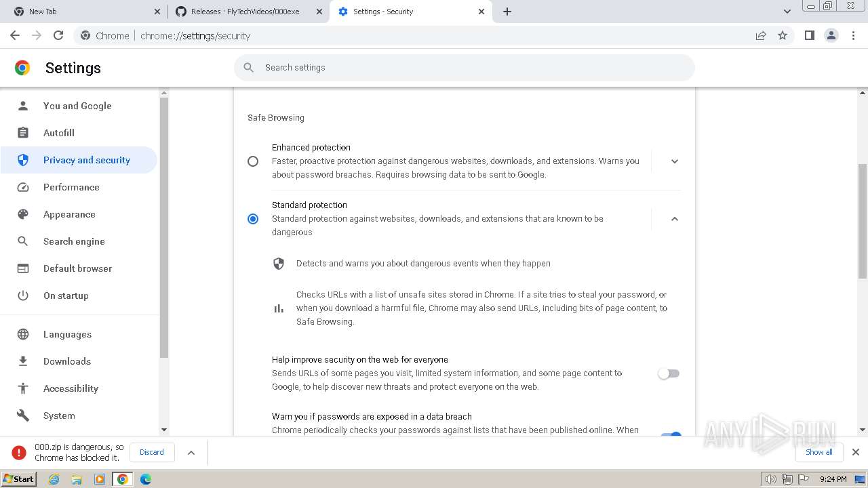This screenshot has width=868, height=488.
Task: Click Show all downloads button
Action: 818,452
